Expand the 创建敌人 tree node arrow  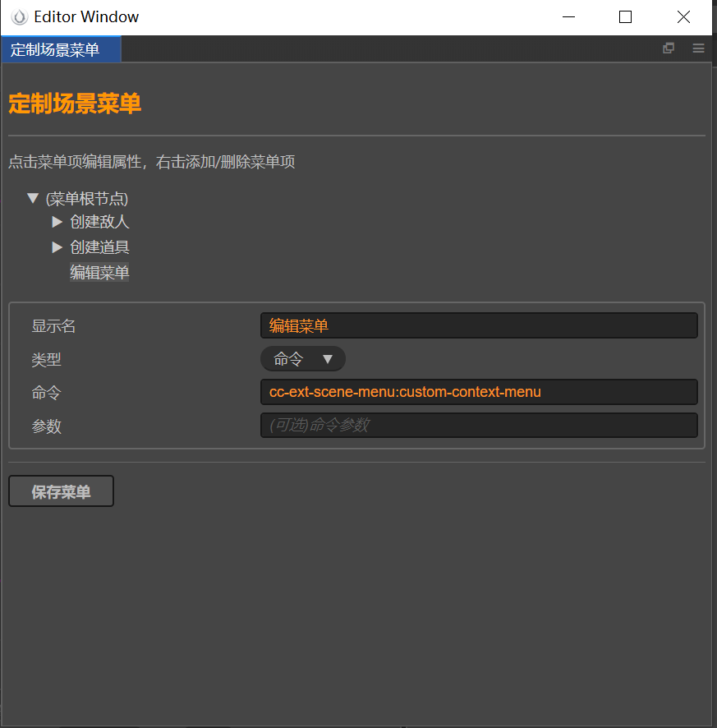pos(57,222)
